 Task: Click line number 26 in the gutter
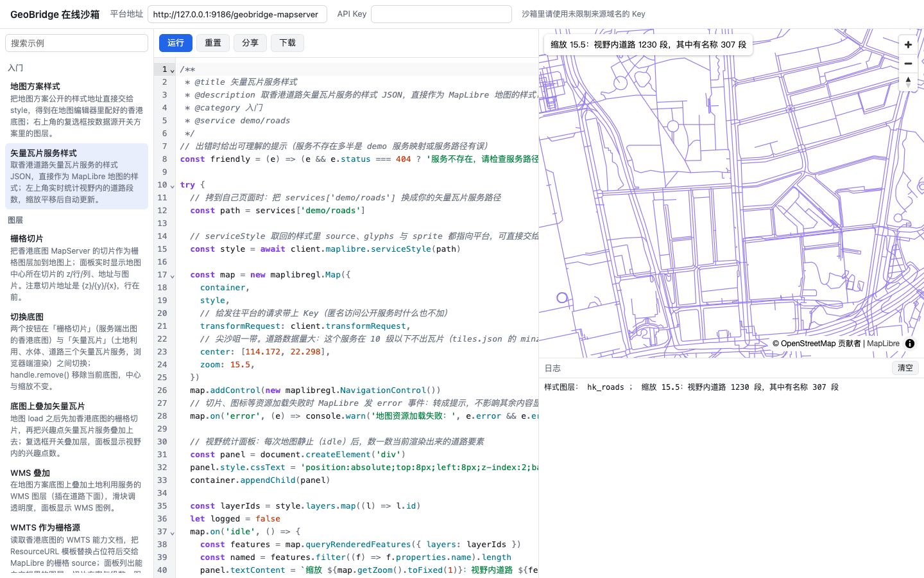162,390
